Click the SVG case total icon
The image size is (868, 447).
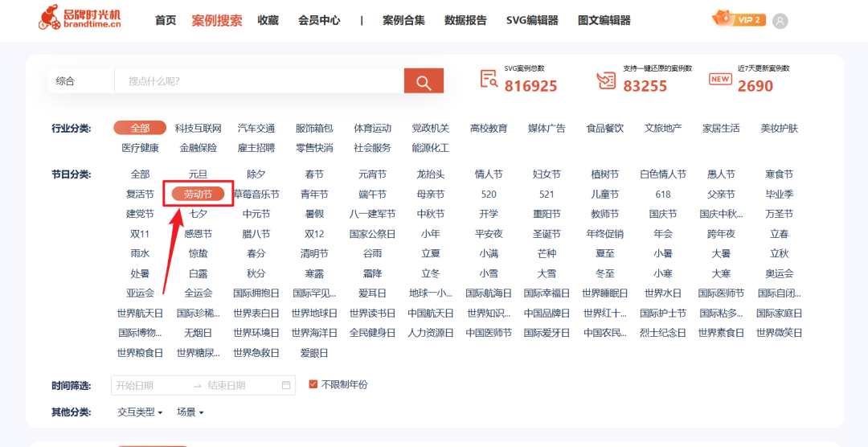pyautogui.click(x=489, y=80)
